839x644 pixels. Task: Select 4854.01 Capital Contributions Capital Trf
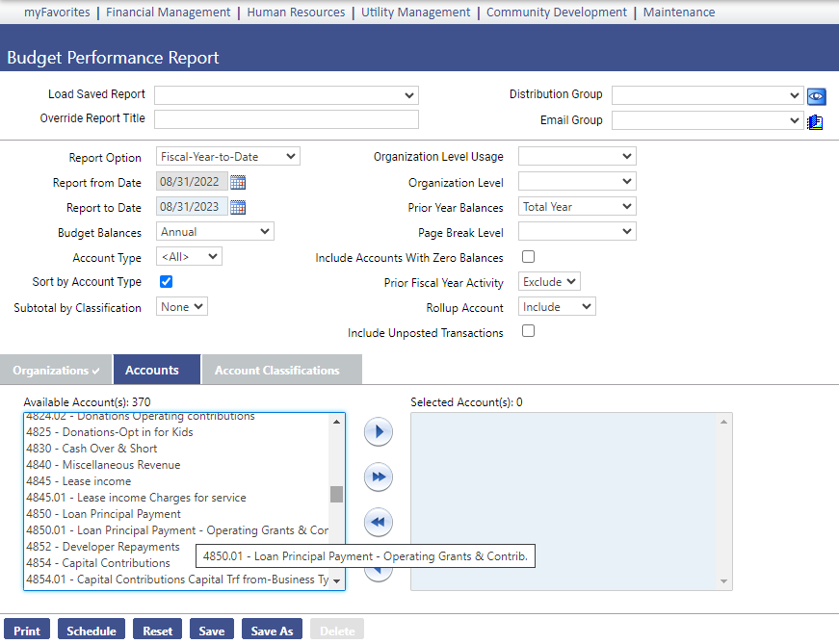point(177,580)
